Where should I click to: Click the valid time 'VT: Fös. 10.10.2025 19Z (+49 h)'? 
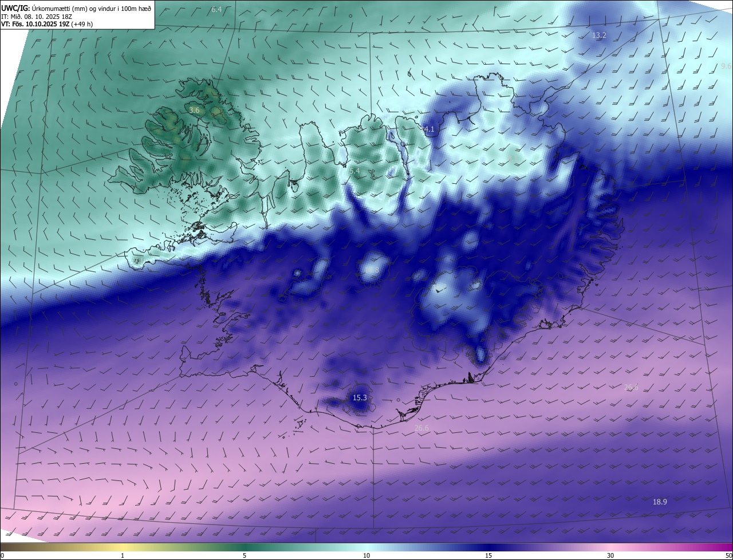(47, 24)
